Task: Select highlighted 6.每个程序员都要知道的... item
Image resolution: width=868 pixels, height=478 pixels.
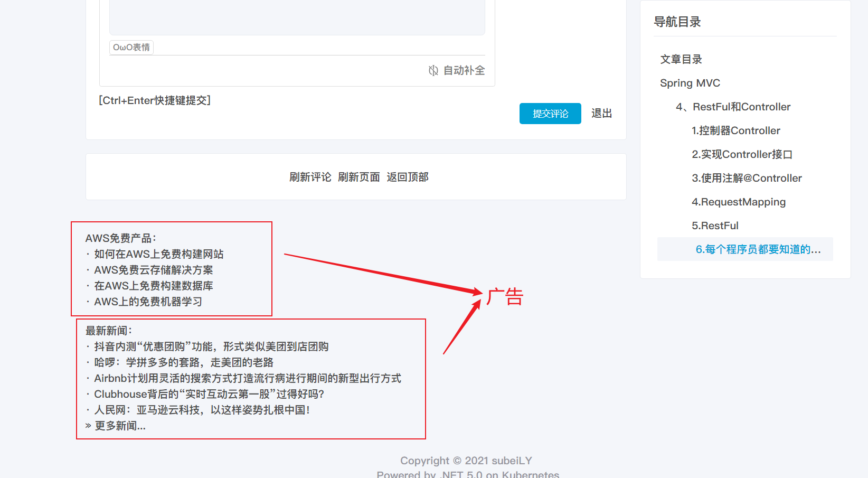Action: tap(745, 249)
